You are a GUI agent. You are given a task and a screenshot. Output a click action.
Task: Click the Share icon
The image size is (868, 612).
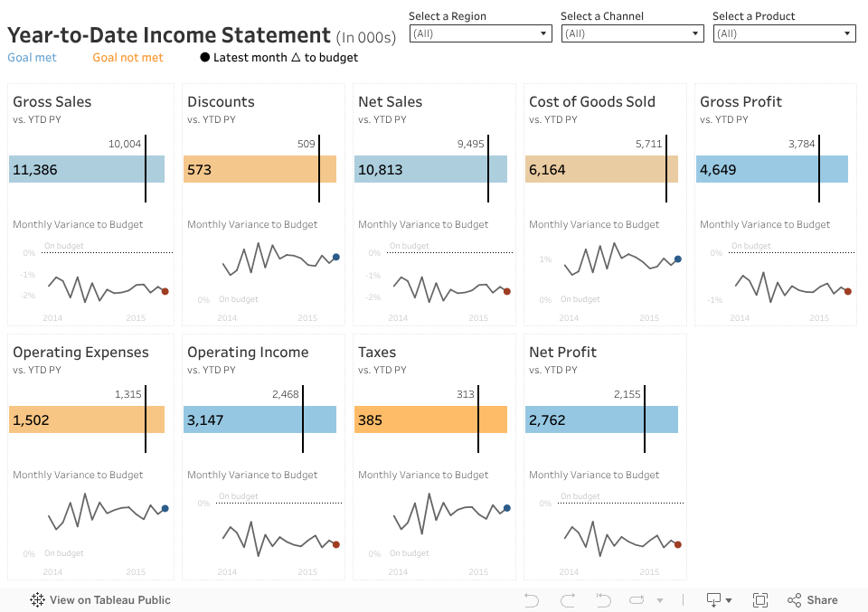pyautogui.click(x=795, y=600)
